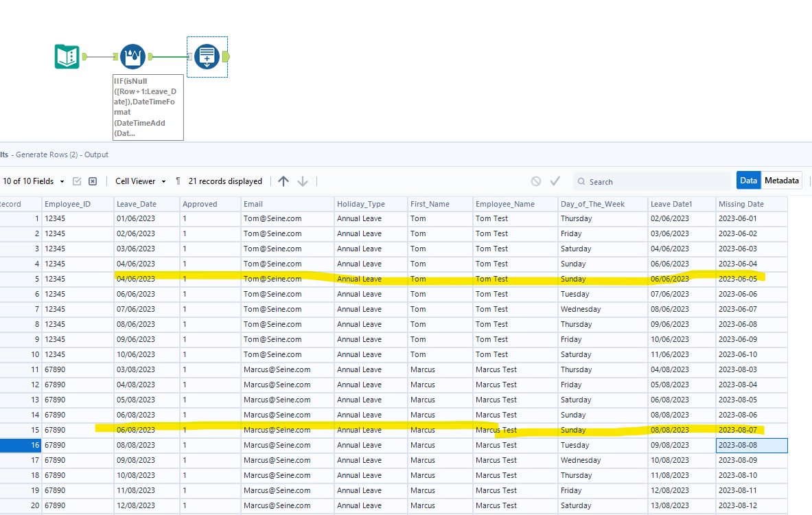
Task: Click the up arrow for previous records
Action: 283,181
